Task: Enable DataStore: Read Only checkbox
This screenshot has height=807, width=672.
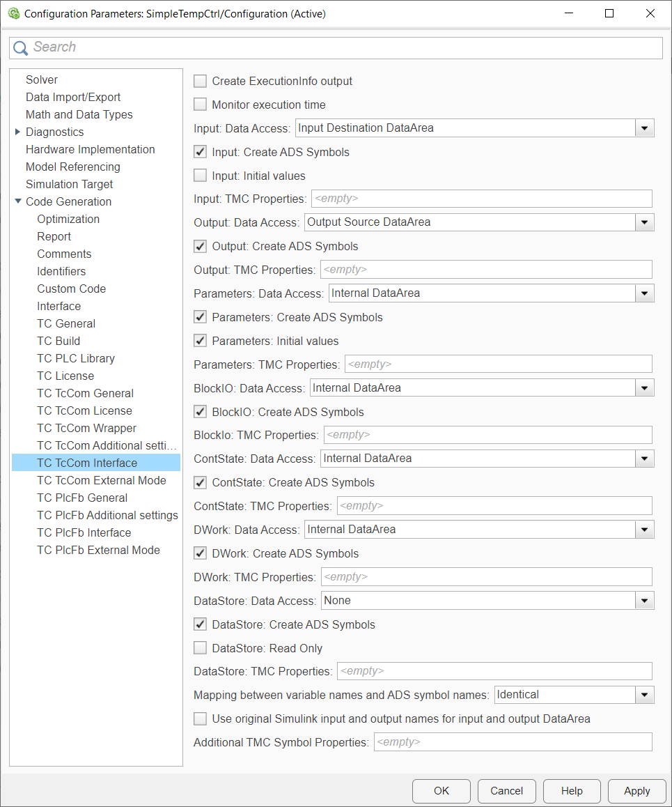Action: pyautogui.click(x=200, y=649)
